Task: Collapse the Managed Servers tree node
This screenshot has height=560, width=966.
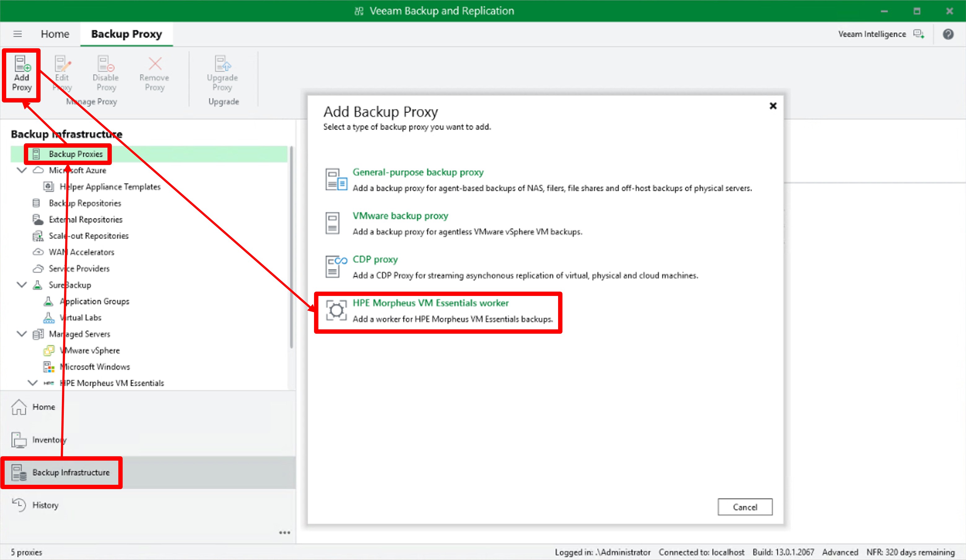Action: pos(22,334)
